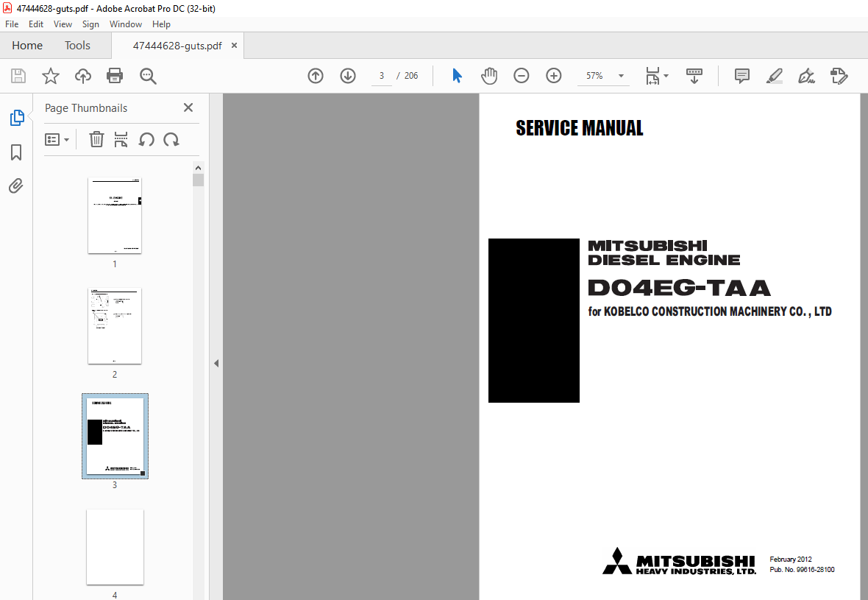This screenshot has height=600, width=868.
Task: Click the 57% zoom value field
Action: pyautogui.click(x=594, y=76)
